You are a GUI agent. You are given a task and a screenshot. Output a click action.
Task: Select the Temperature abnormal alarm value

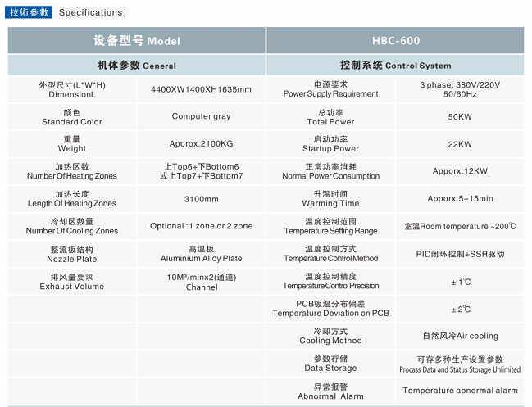[459, 391]
